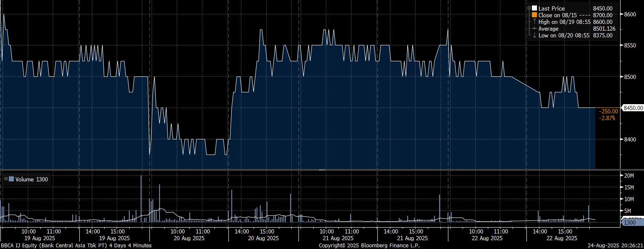
Task: Click the 20 Aug 2025 10:00 time label
Action: tap(178, 231)
